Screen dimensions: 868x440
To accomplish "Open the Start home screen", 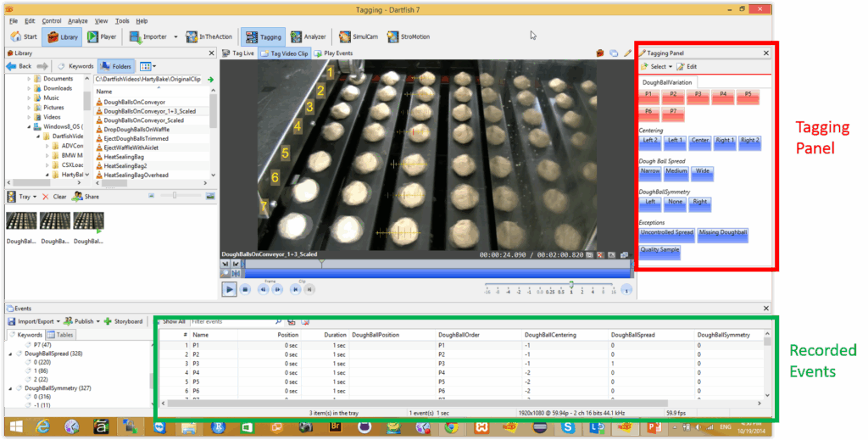I will [24, 36].
